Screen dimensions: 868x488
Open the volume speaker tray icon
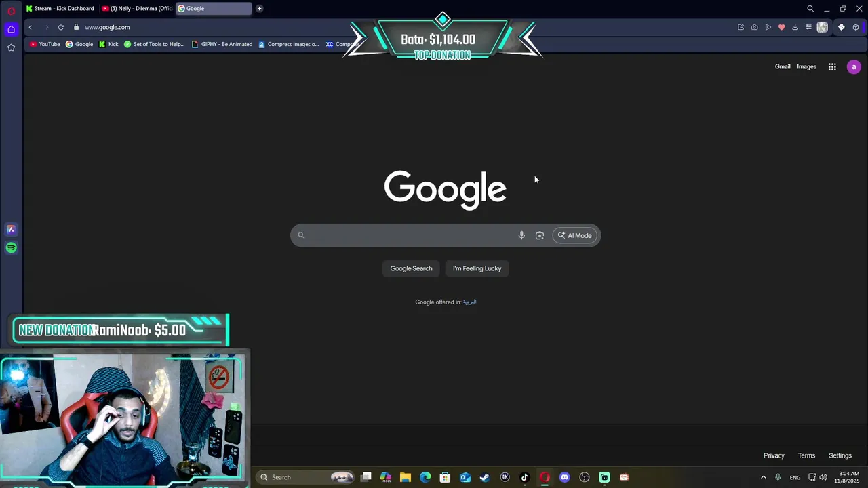click(823, 477)
